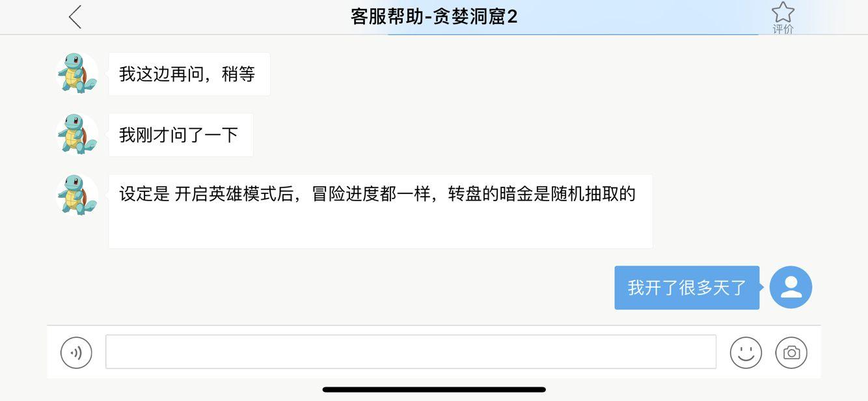Tap empty chat area below support messages
This screenshot has width=868, height=401.
(x=325, y=286)
